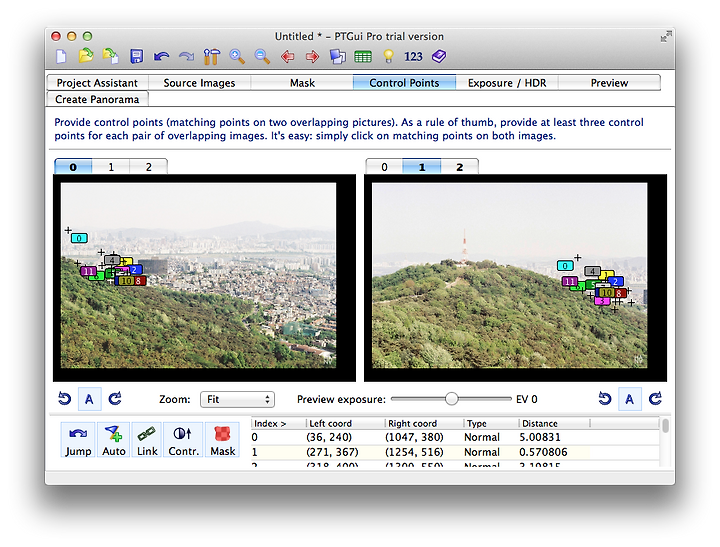Click the apply template folder-with-page icon

(111, 56)
